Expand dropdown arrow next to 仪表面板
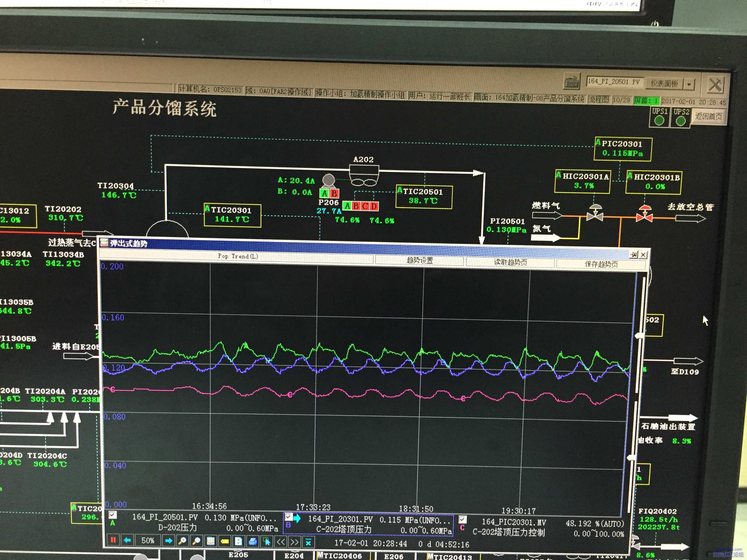Image resolution: width=747 pixels, height=560 pixels. click(689, 84)
